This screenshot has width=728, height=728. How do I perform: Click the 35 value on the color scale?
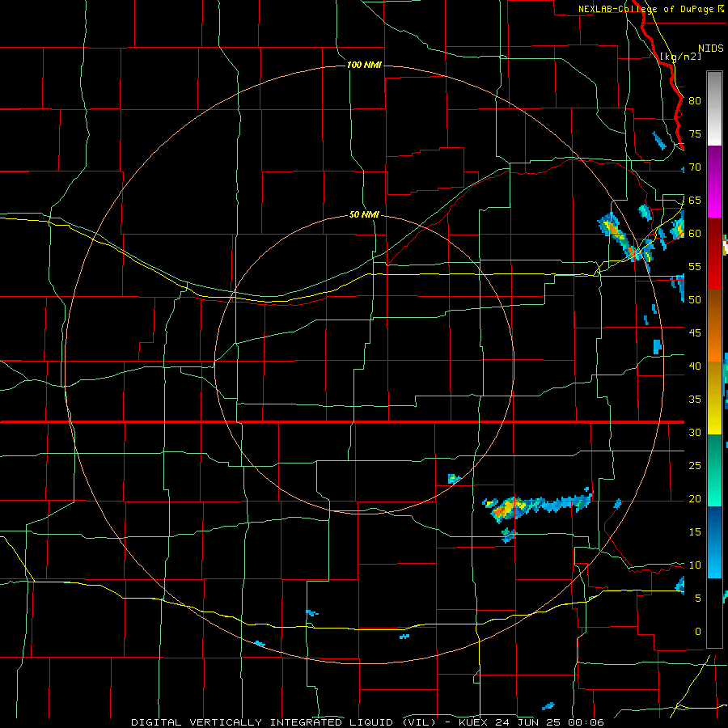point(695,400)
